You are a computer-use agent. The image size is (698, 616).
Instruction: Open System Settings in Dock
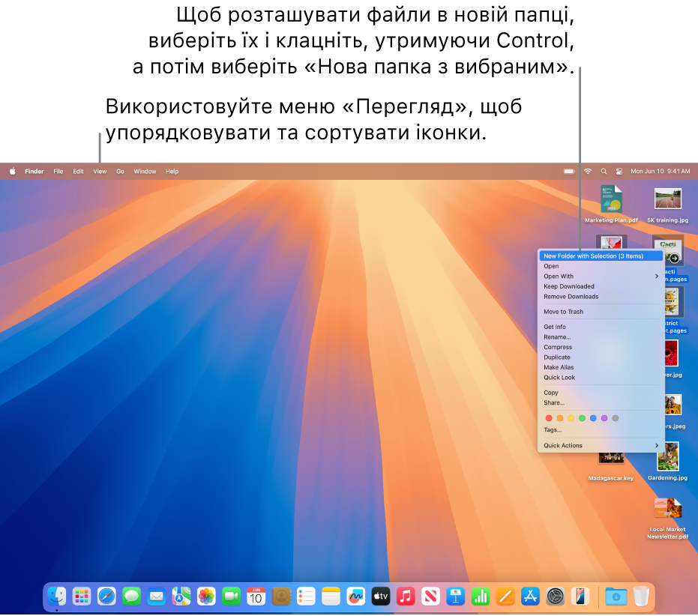556,597
